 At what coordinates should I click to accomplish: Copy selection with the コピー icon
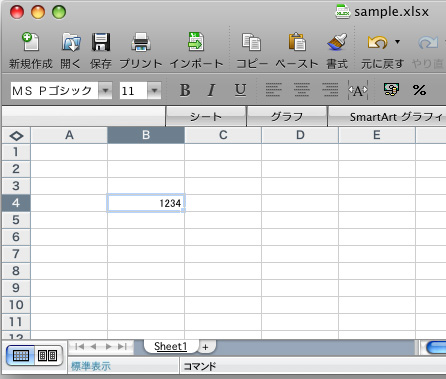coord(251,42)
